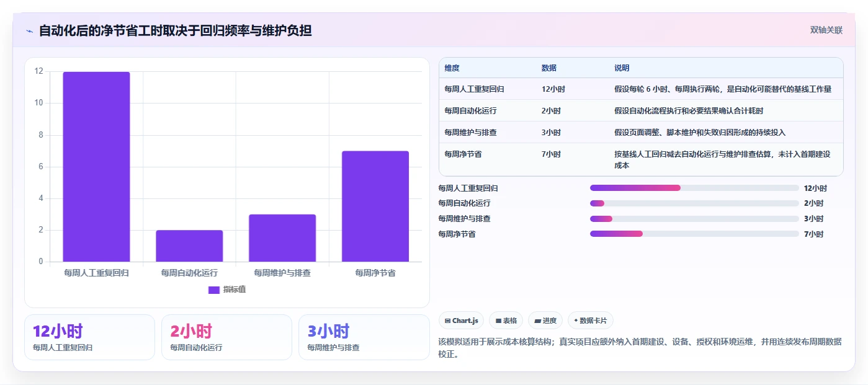Screen dimensions: 868x385
Task: Click progress row label 每周净节省
Action: pyautogui.click(x=457, y=234)
